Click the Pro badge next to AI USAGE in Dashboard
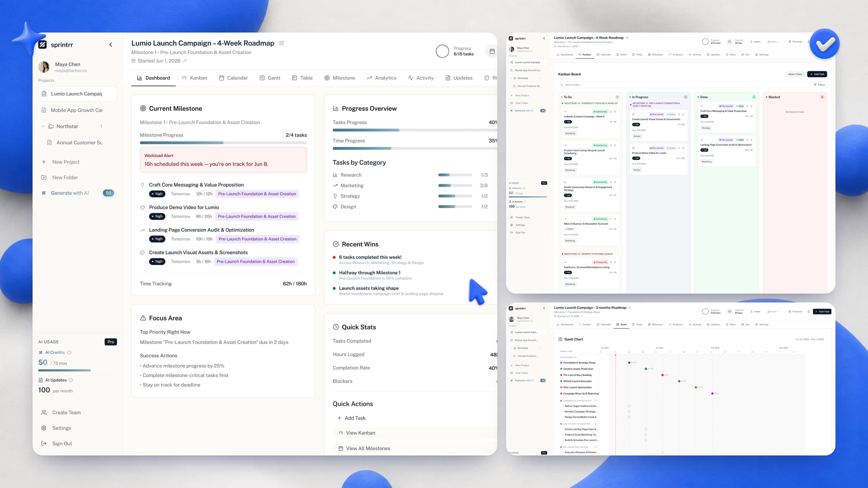The width and height of the screenshot is (868, 488). [111, 342]
